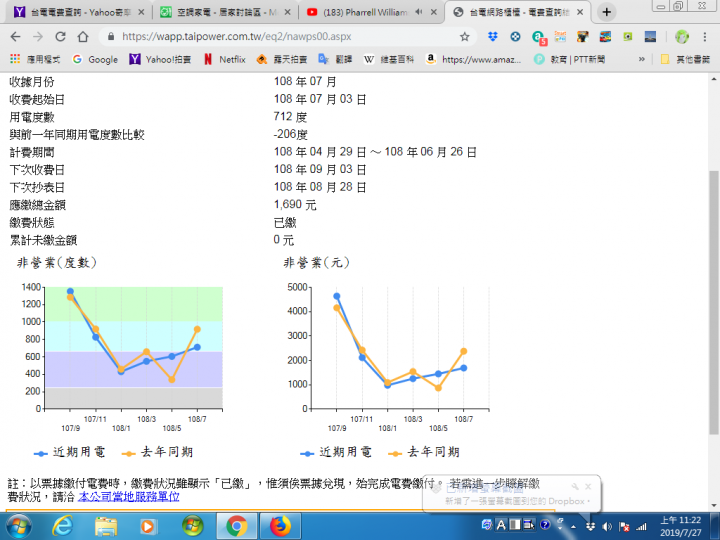Dismiss the Dropbox notification popup
Image resolution: width=720 pixels, height=540 pixels.
tap(588, 486)
